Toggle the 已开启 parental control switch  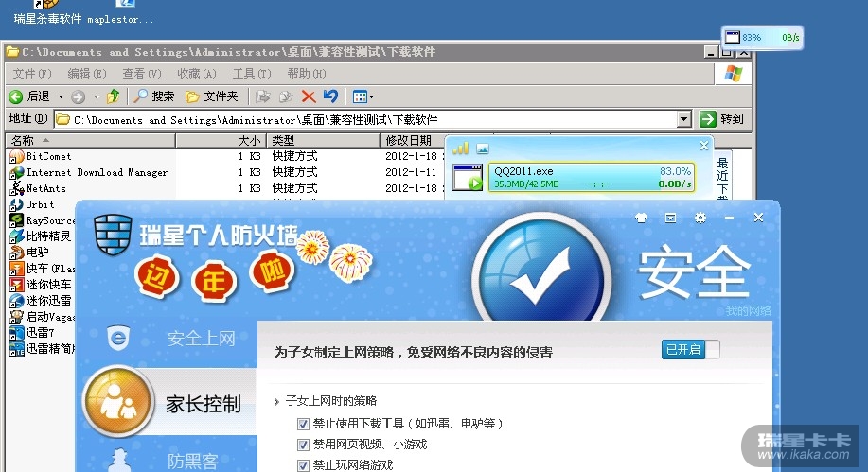(x=691, y=350)
